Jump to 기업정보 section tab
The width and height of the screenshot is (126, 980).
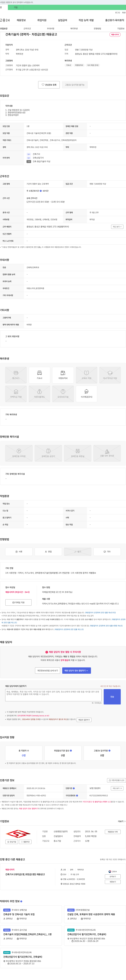121,29
